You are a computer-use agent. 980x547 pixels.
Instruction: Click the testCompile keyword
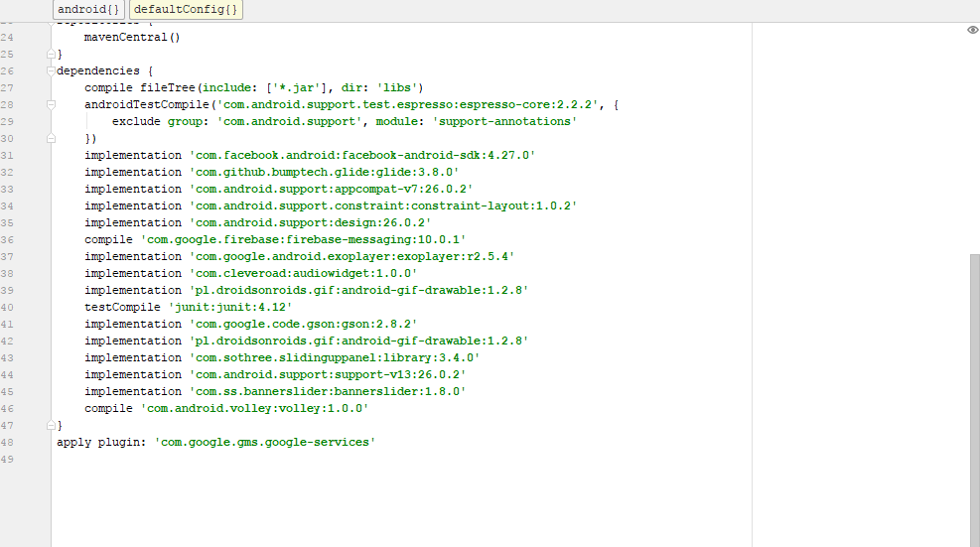click(x=122, y=308)
